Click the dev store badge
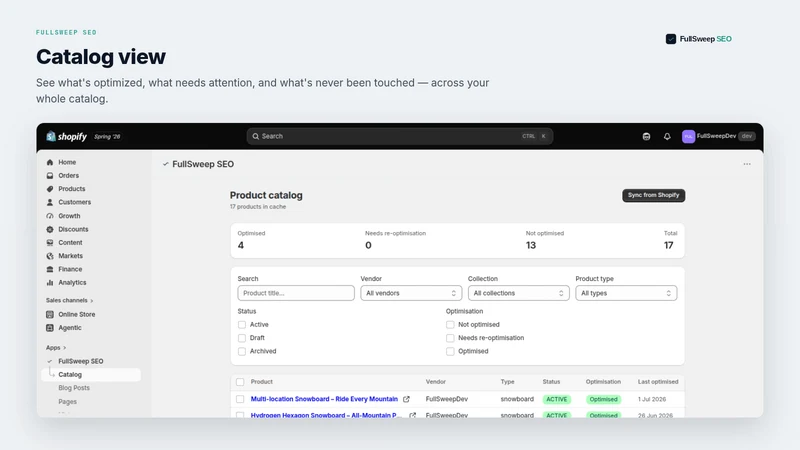 point(747,136)
